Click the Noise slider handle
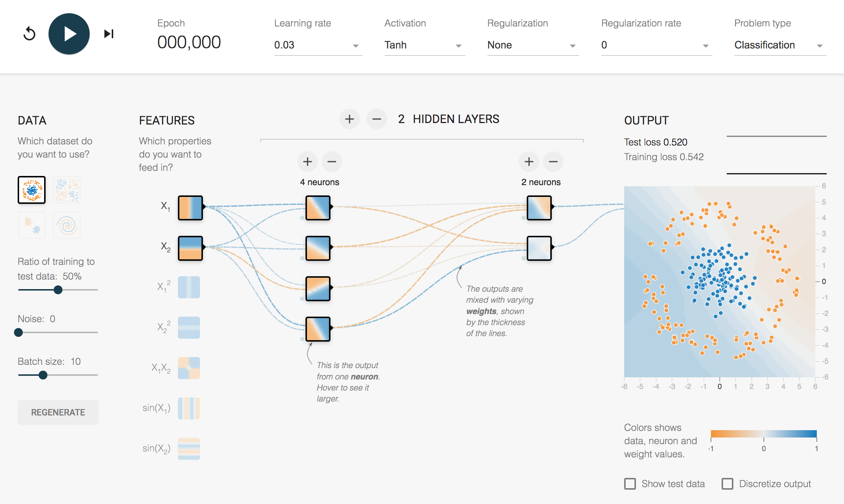This screenshot has width=844, height=504. (x=18, y=332)
